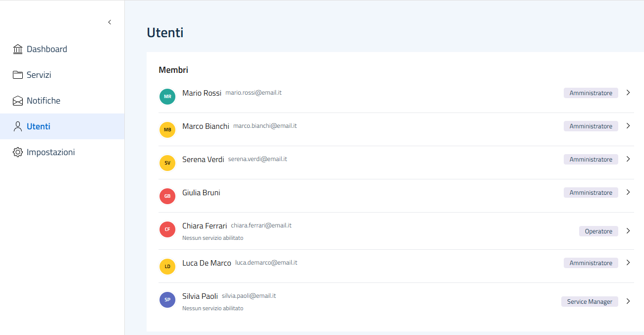Click the GB avatar for Giulia Bruni

[167, 196]
